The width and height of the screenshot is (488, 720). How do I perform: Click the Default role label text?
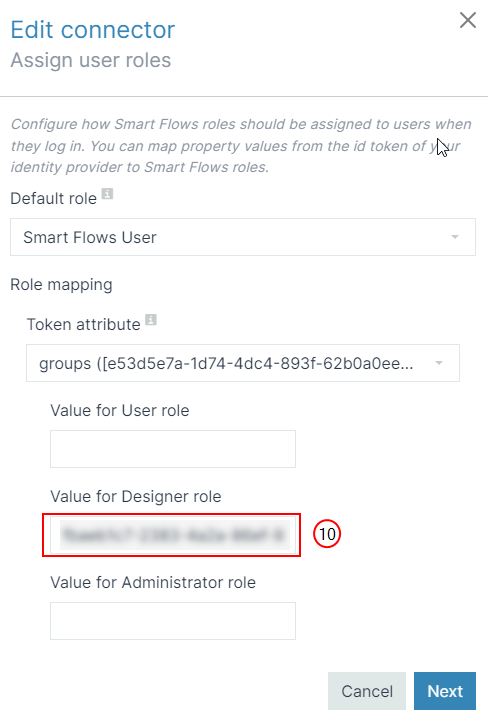click(x=54, y=198)
